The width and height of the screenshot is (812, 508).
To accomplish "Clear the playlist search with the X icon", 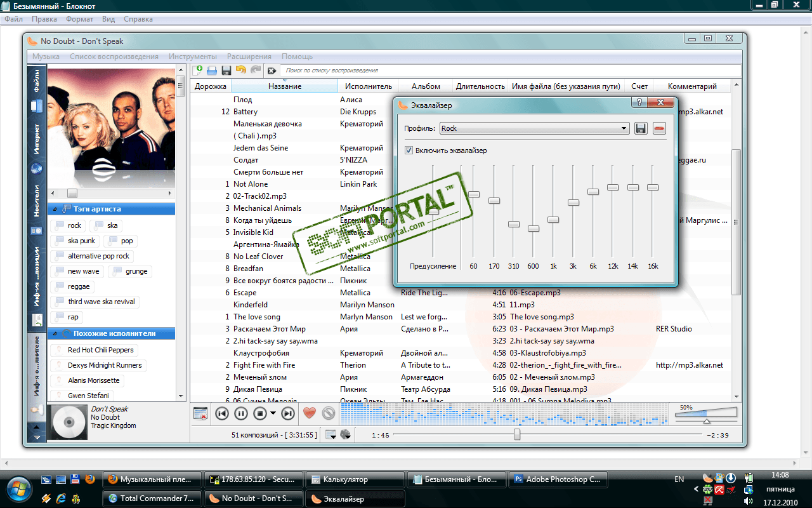I will (x=272, y=70).
